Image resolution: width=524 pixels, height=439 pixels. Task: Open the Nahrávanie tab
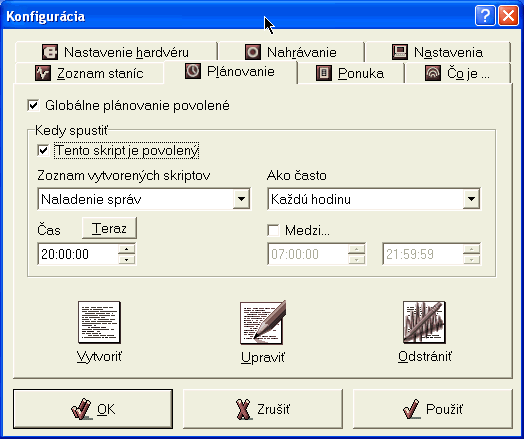click(291, 52)
